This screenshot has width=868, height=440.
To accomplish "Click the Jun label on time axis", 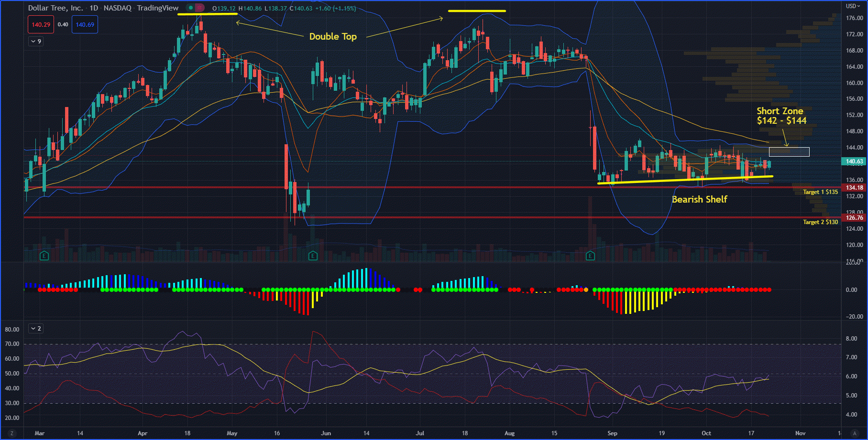I will pos(326,433).
